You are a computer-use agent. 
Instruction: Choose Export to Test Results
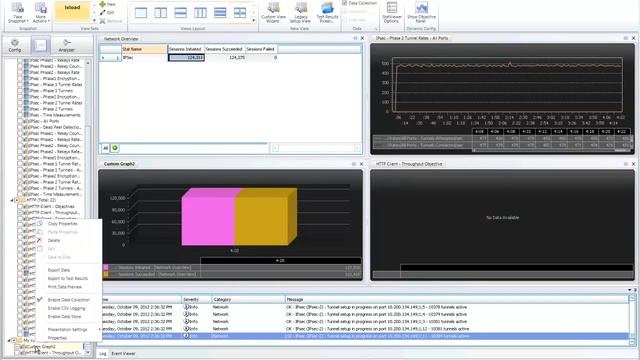(x=68, y=278)
